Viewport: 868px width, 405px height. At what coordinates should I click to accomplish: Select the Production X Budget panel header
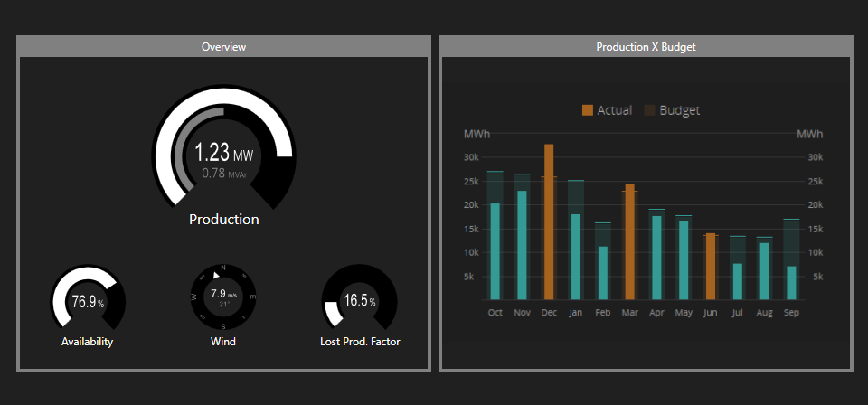click(646, 47)
